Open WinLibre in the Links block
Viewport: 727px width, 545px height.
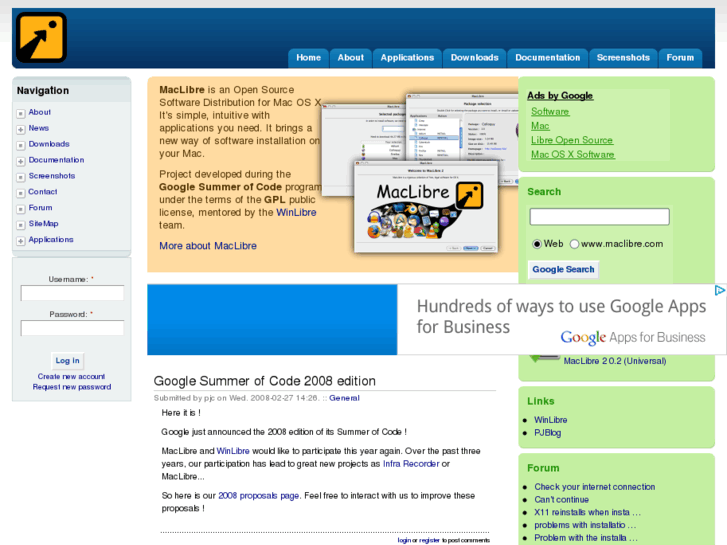click(550, 420)
